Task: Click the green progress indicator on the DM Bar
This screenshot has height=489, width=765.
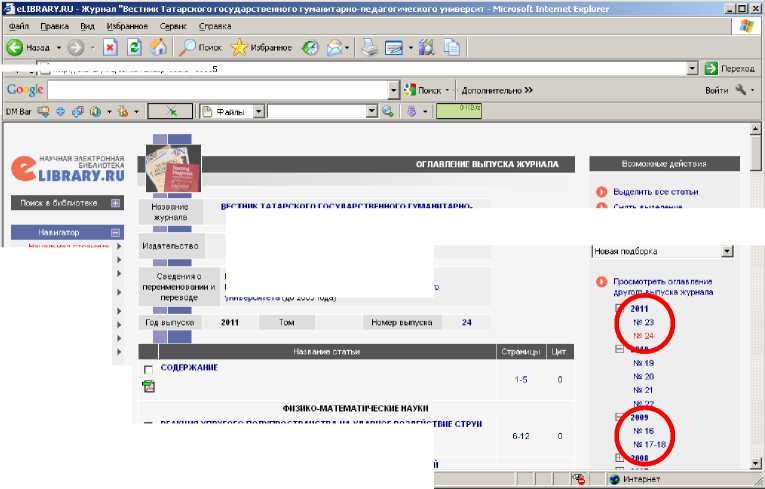Action: (459, 111)
